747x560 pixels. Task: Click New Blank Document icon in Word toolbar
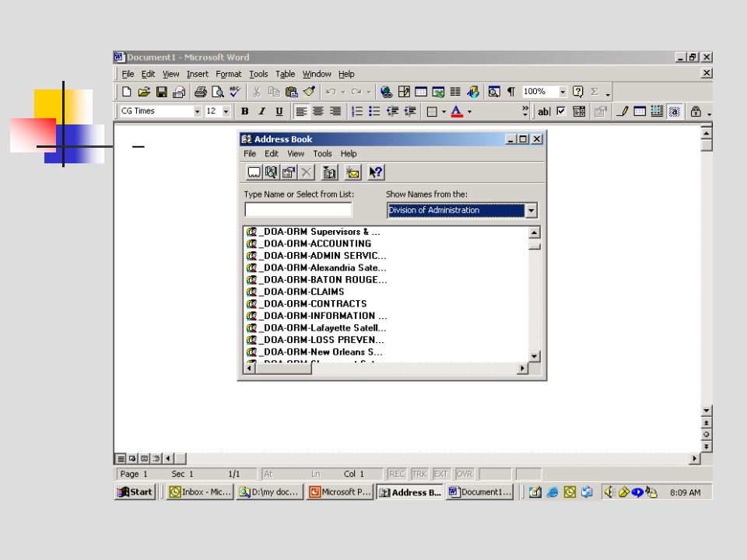click(126, 92)
